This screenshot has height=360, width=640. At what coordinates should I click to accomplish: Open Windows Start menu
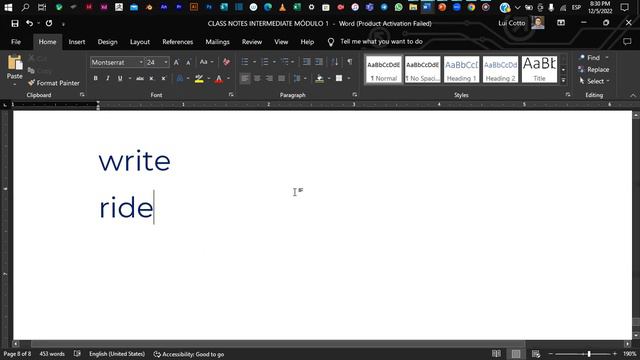pyautogui.click(x=8, y=7)
